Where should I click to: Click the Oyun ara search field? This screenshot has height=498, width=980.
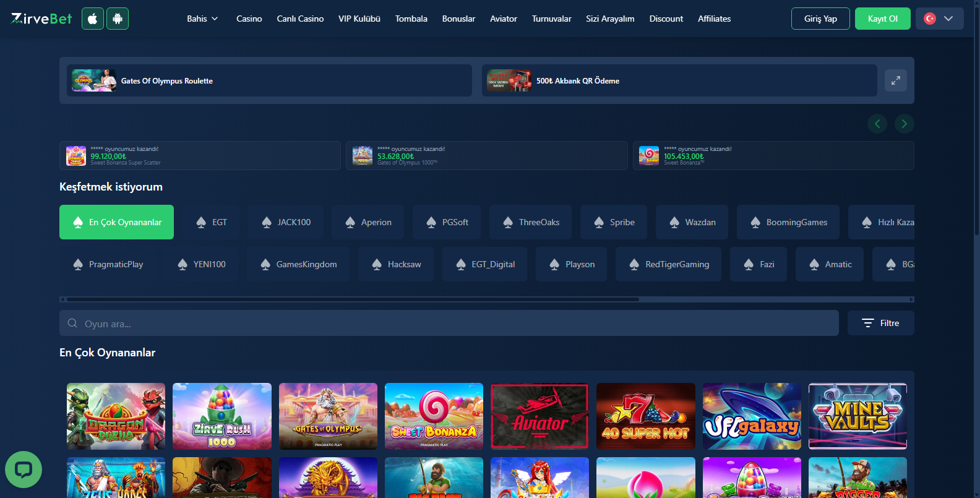point(449,323)
